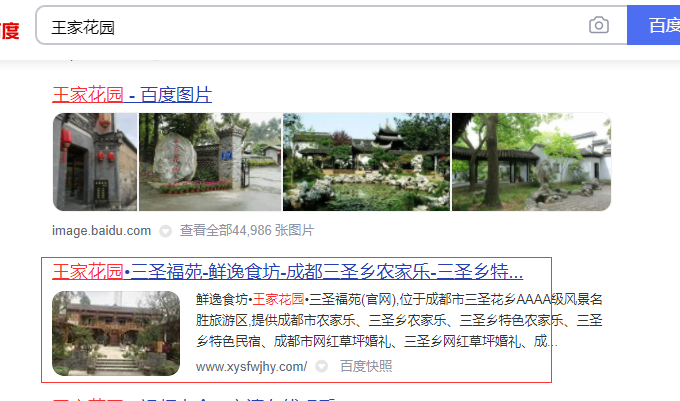The image size is (680, 401).
Task: Click the camera image-search icon
Action: pos(599,25)
